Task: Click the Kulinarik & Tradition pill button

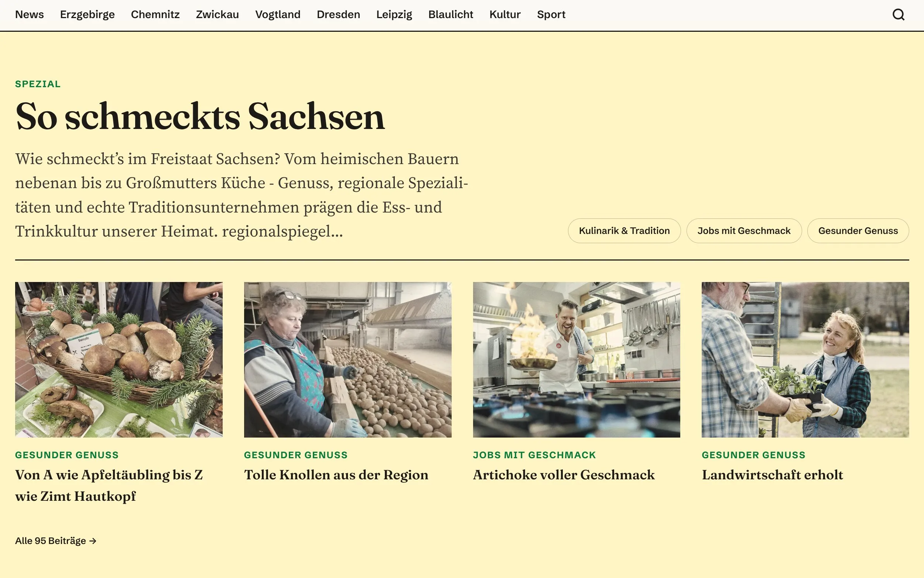Action: pos(624,231)
